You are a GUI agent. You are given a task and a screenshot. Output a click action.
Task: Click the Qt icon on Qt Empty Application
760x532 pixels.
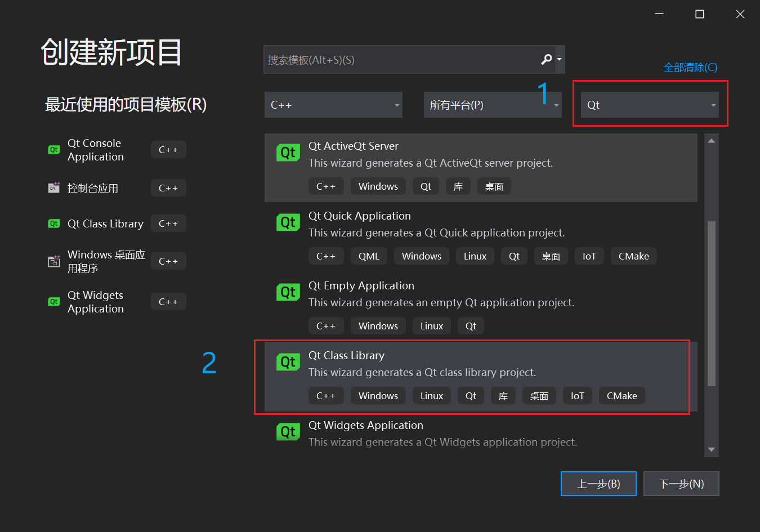[x=288, y=292]
